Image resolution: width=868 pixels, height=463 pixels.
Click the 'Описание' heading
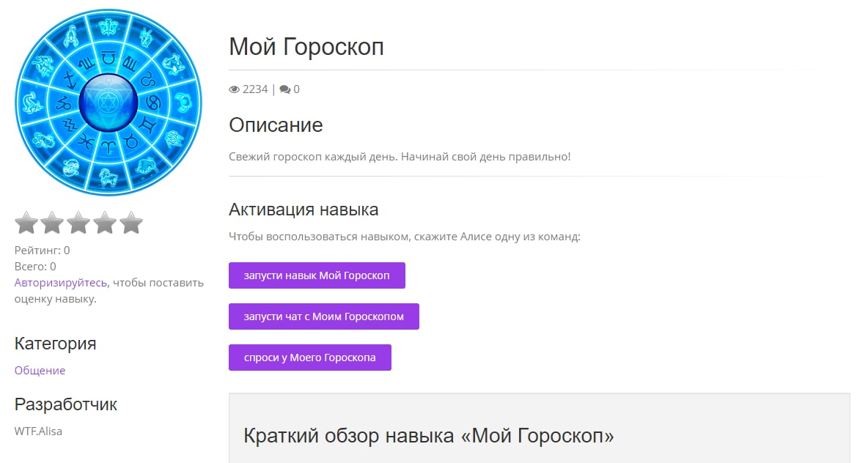276,125
